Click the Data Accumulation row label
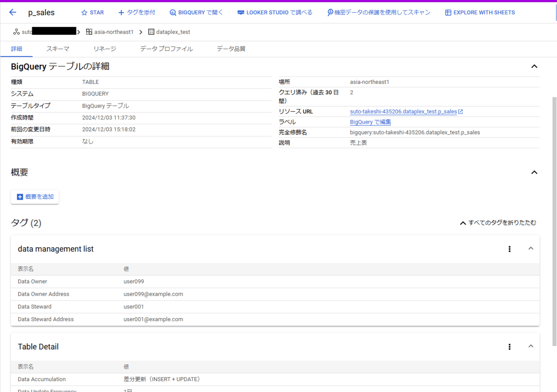557x392 pixels. 42,379
